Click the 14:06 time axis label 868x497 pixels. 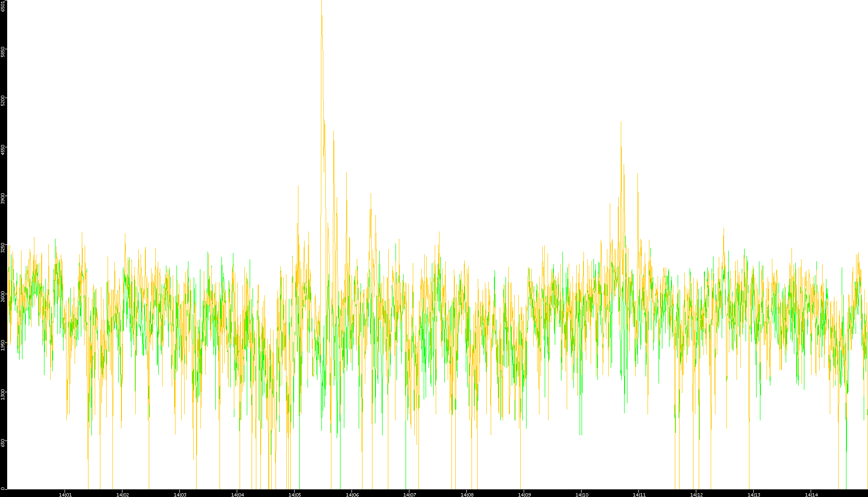click(352, 494)
